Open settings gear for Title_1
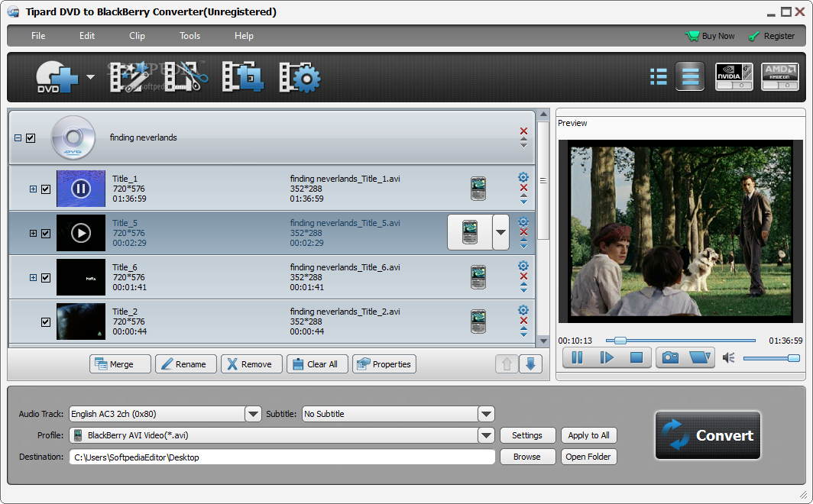The image size is (813, 504). [523, 177]
